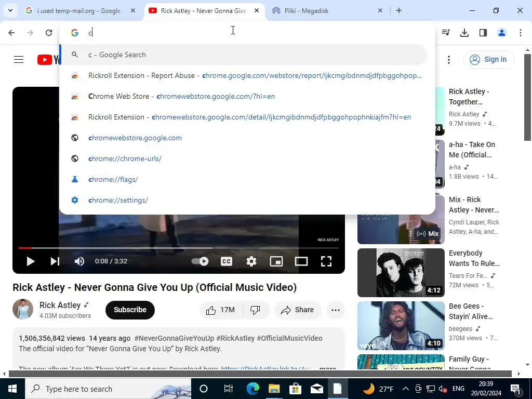Dislike the video with thumbs-down
This screenshot has width=532, height=399.
coord(255,310)
